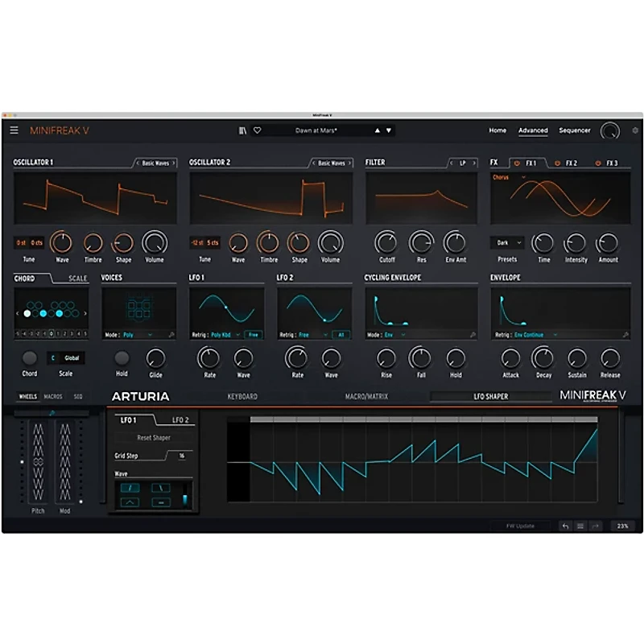Select the FX 2 tab

pos(569,161)
